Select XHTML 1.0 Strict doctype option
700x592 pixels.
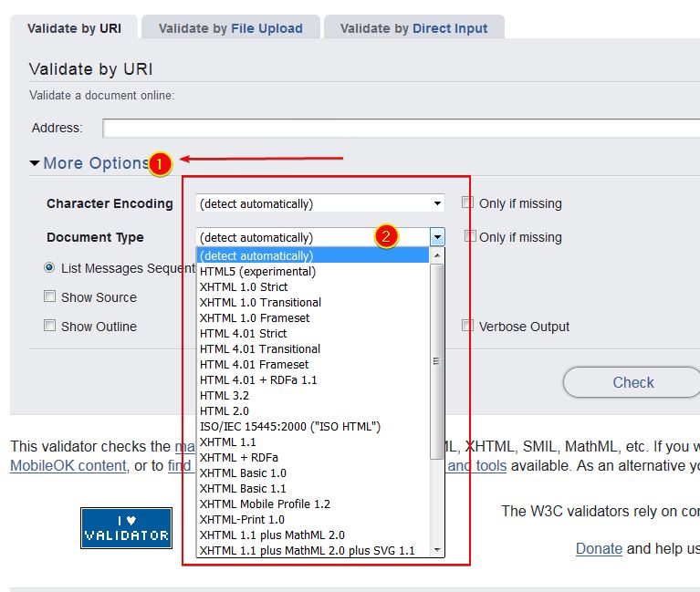coord(244,286)
